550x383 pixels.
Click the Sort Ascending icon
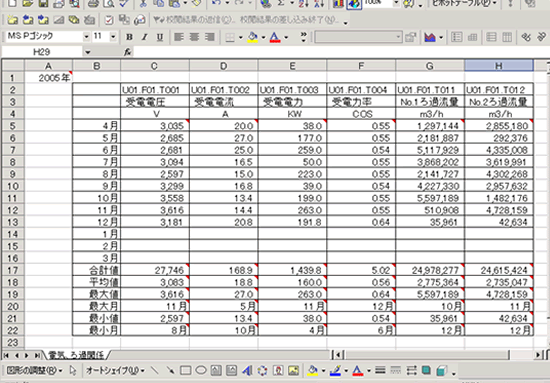coord(303,4)
